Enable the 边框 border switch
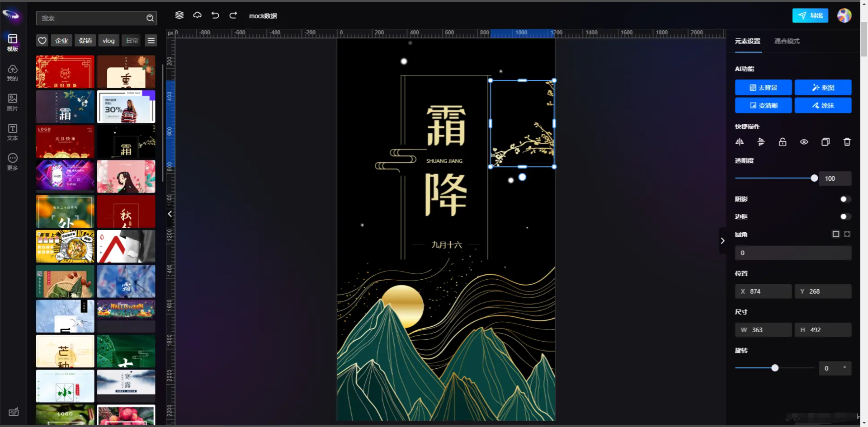The height and width of the screenshot is (427, 868). [x=845, y=217]
